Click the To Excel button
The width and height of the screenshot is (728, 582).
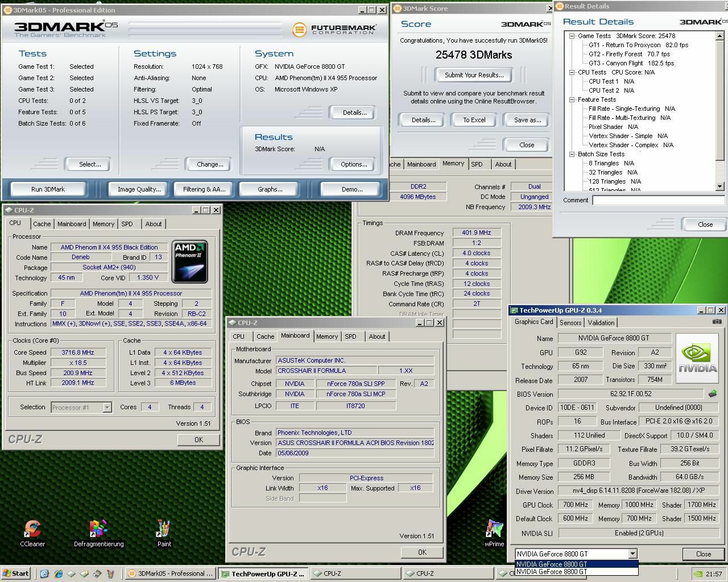[474, 120]
